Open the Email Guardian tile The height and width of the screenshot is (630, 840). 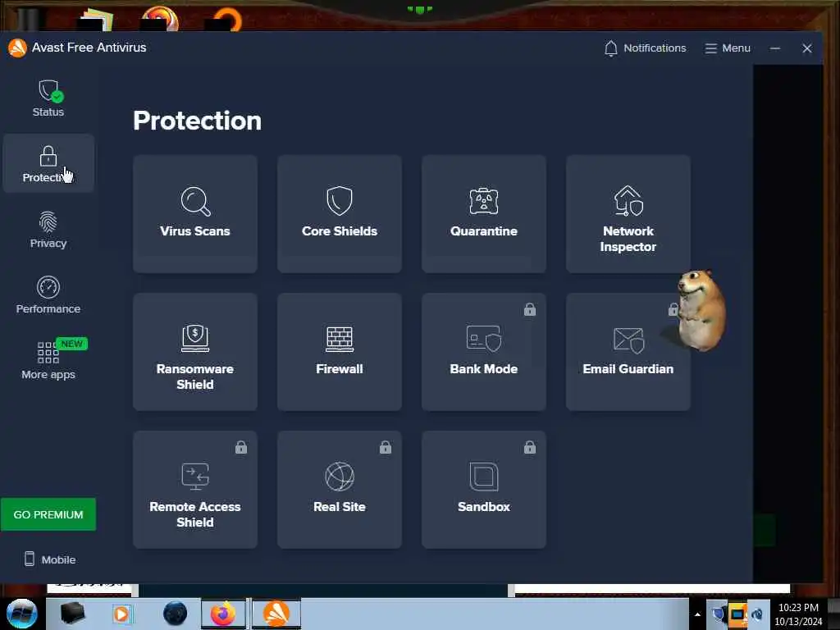coord(628,352)
